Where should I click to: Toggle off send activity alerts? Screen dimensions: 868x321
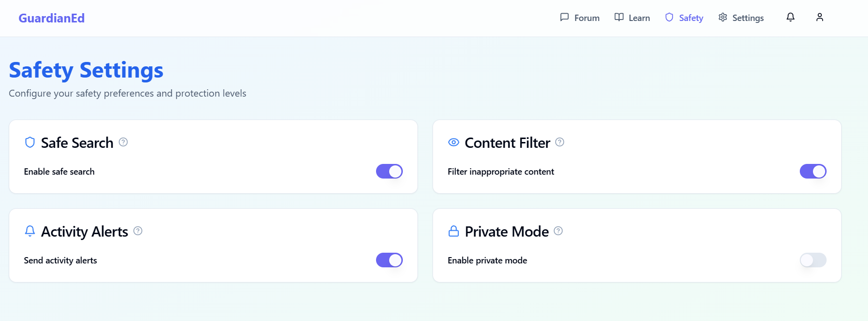pyautogui.click(x=389, y=260)
